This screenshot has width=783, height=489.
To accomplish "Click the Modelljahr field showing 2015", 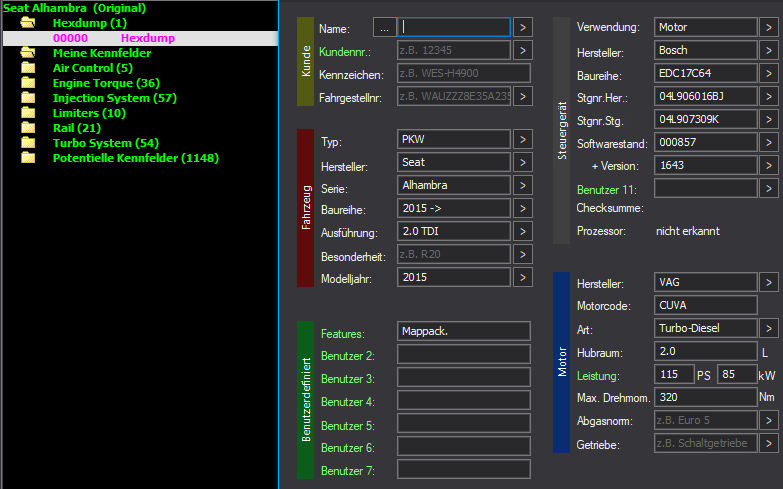I will (x=454, y=277).
